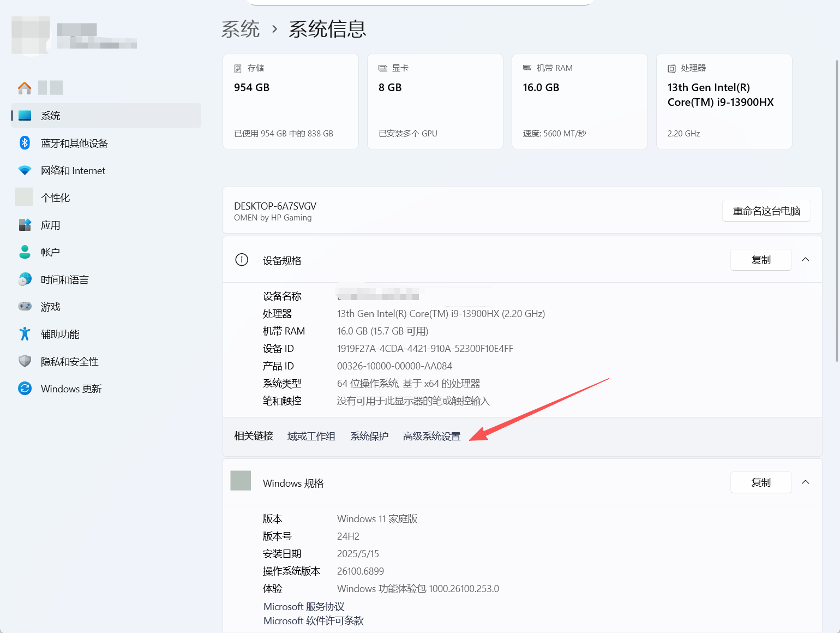Click RAM value 16.0 GB (15.7 GB 可用)
Screen dimensions: 840x633
coord(382,331)
